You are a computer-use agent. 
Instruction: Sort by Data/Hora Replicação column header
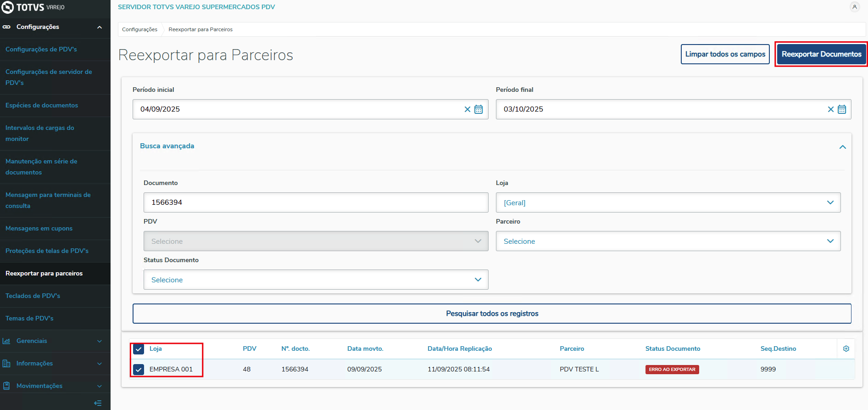coord(460,349)
